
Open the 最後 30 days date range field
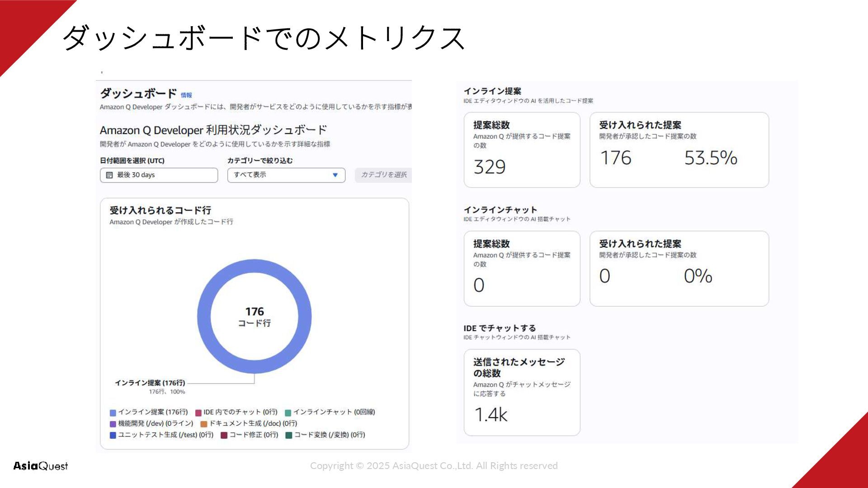coord(159,175)
